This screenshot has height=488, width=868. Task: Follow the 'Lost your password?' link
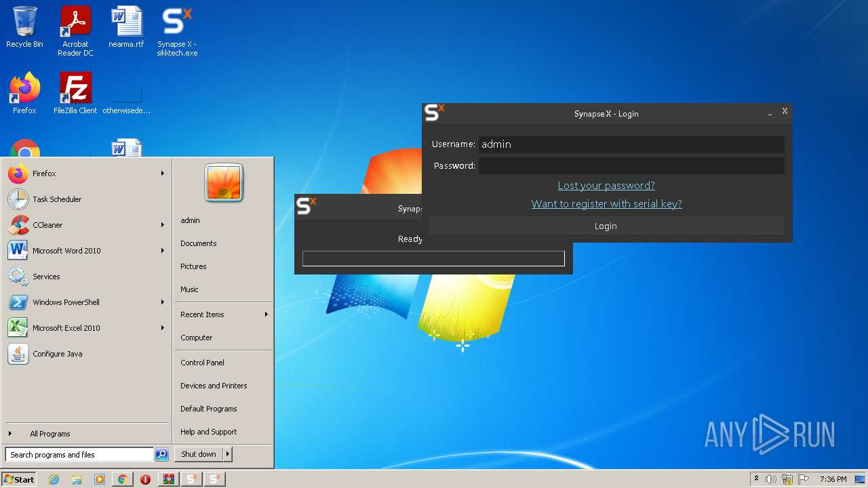[x=606, y=186]
